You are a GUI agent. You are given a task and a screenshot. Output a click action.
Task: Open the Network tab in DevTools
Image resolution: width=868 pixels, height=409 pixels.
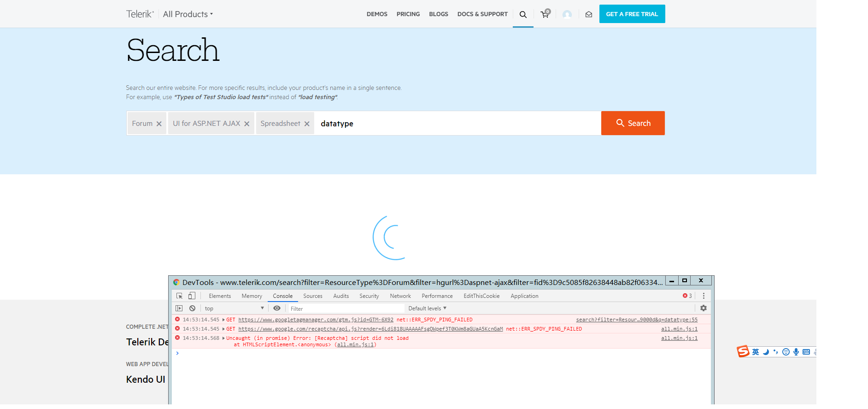coord(400,296)
